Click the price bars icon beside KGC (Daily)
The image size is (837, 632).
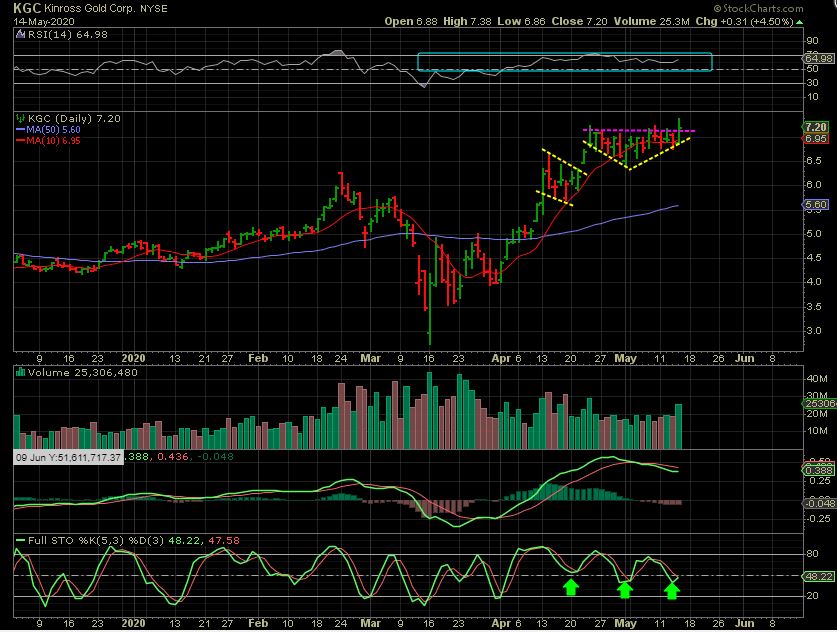pos(20,118)
